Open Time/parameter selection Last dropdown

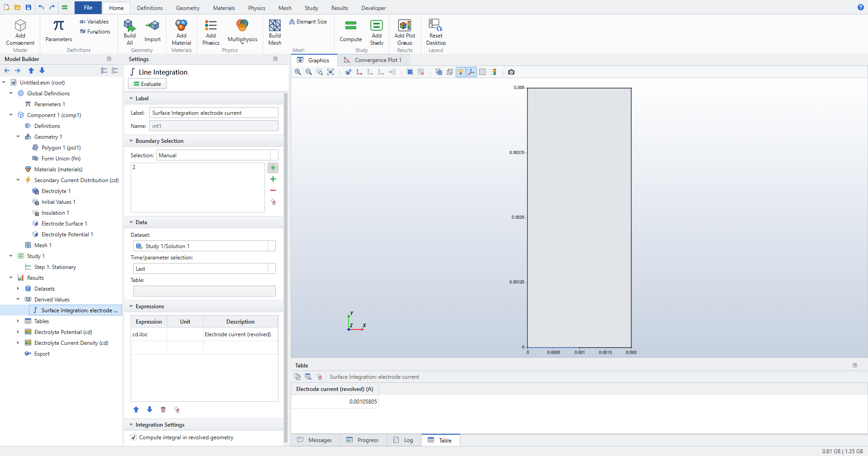[204, 268]
